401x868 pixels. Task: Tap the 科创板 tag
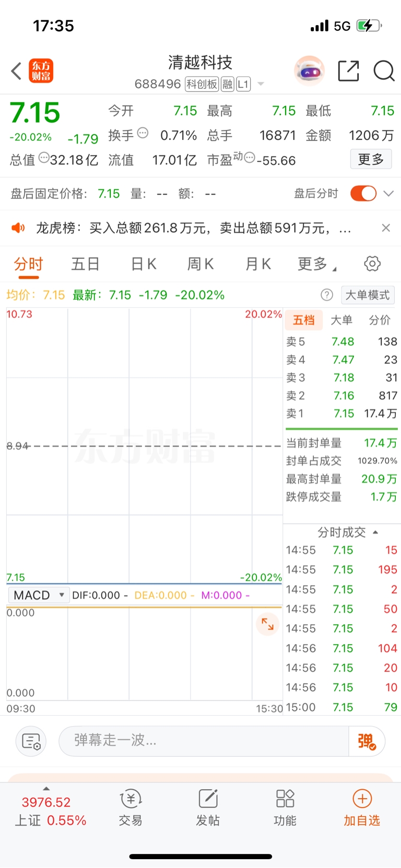coord(202,84)
